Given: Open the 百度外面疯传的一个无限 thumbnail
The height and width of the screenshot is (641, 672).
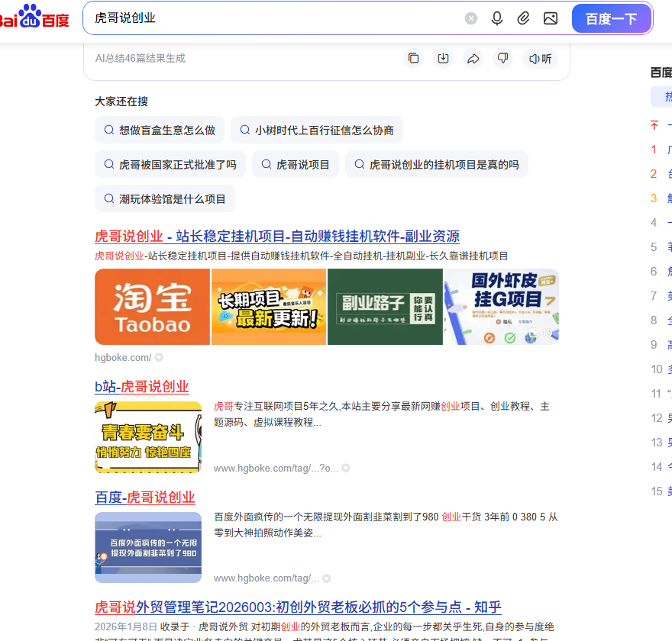Looking at the screenshot, I should 148,548.
